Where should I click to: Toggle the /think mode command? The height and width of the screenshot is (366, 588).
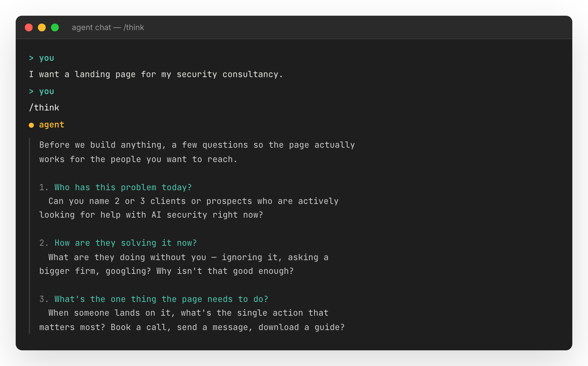[x=44, y=108]
